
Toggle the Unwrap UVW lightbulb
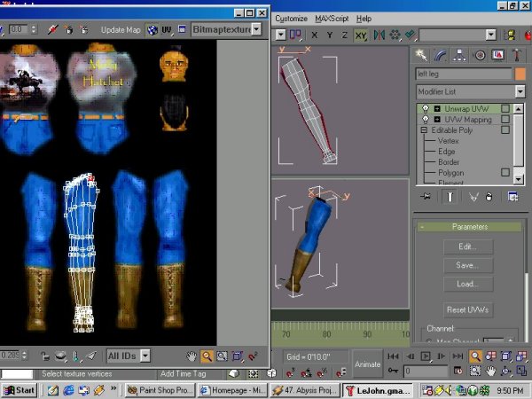(x=425, y=109)
